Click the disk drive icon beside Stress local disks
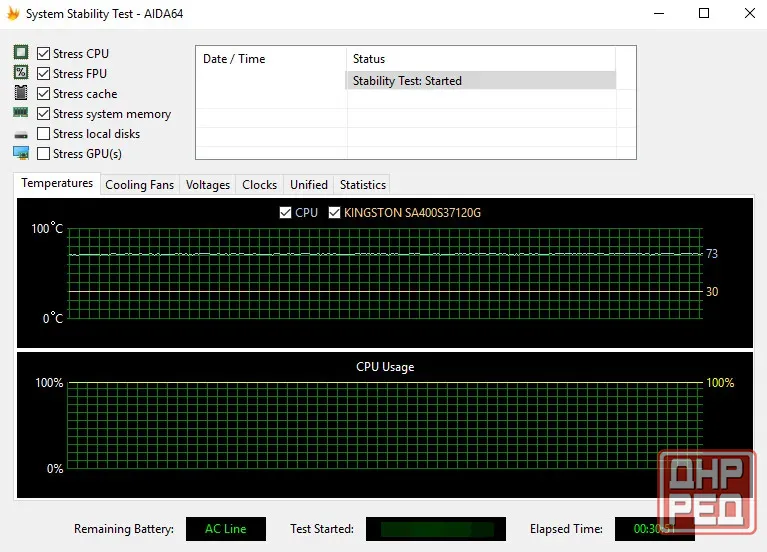 coord(21,134)
